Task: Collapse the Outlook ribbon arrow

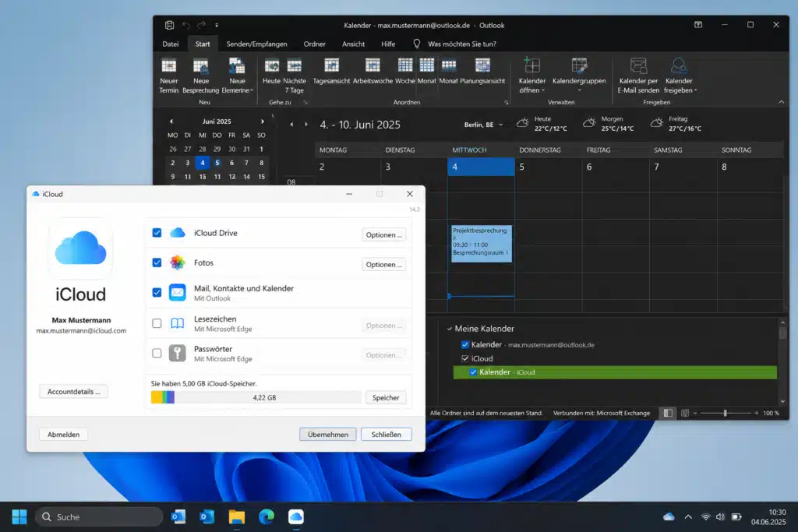Action: click(781, 102)
